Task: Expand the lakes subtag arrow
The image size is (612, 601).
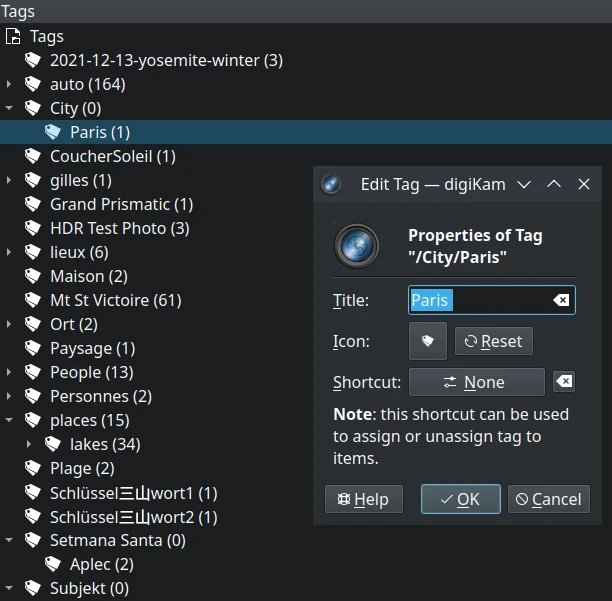Action: pos(29,444)
